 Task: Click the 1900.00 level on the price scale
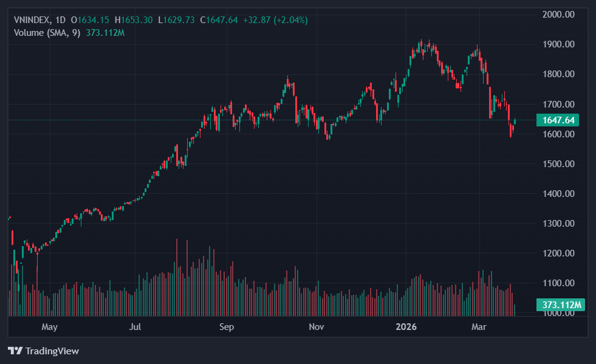point(558,44)
